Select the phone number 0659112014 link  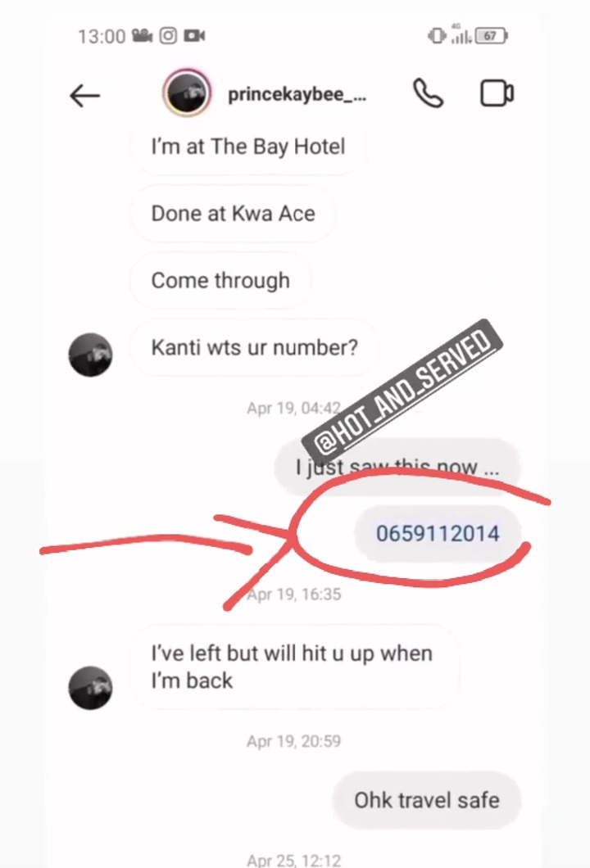(438, 534)
